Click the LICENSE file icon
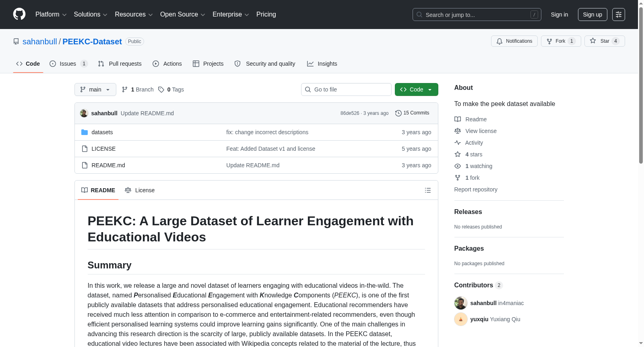Image resolution: width=644 pixels, height=347 pixels. coord(85,149)
